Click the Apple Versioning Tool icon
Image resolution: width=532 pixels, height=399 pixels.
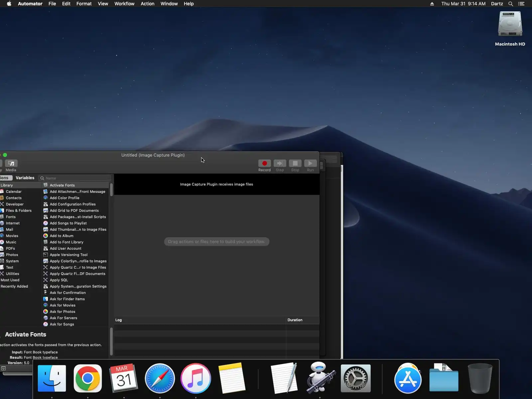(x=46, y=255)
